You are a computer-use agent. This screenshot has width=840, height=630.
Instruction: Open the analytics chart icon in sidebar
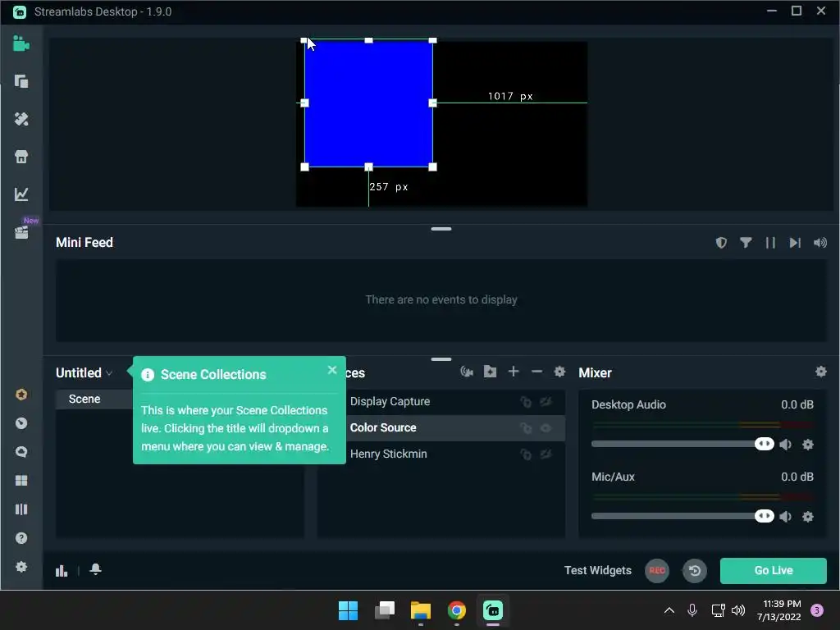click(21, 194)
